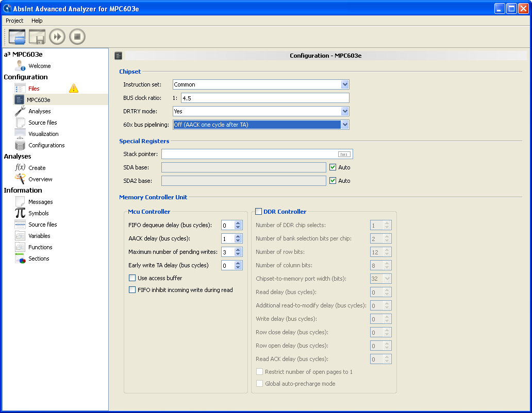This screenshot has width=532, height=413.
Task: Open Overview under Analyses
Action: 40,179
